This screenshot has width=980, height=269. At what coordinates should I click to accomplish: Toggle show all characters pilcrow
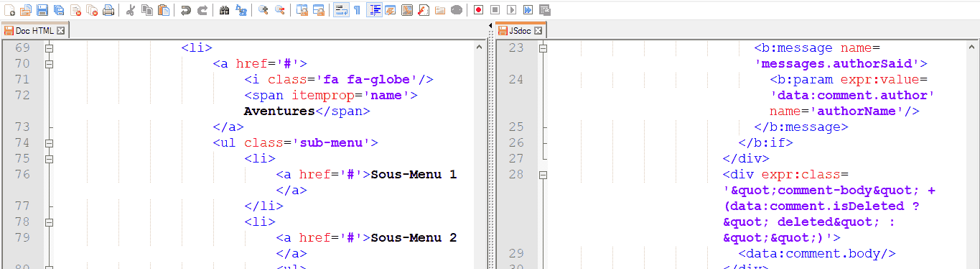pyautogui.click(x=358, y=10)
